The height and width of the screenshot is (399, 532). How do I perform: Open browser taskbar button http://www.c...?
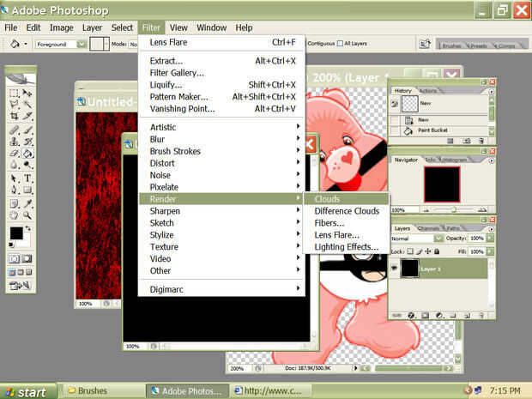(270, 391)
